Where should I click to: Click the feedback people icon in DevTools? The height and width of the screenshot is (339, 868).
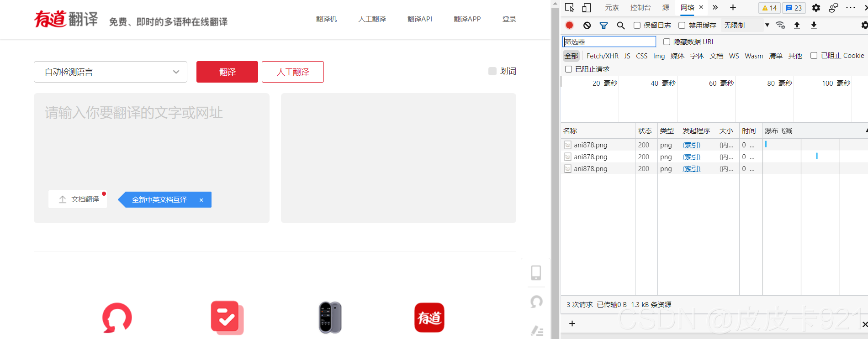(x=833, y=8)
